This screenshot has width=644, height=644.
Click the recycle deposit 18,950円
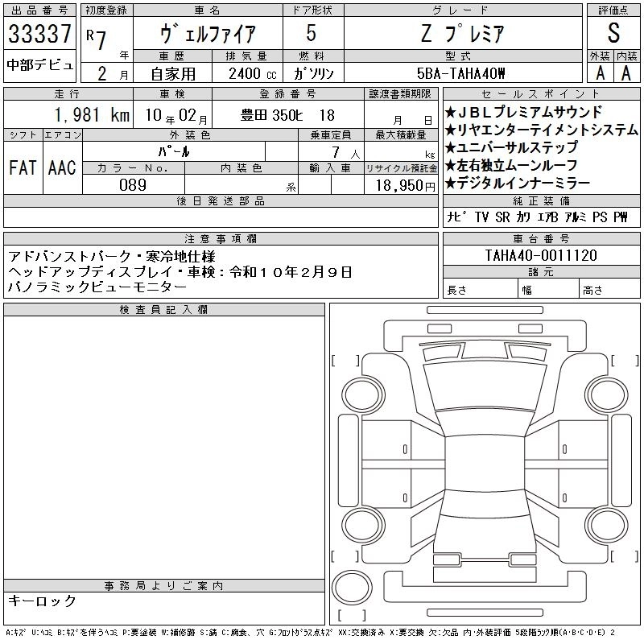click(x=405, y=186)
